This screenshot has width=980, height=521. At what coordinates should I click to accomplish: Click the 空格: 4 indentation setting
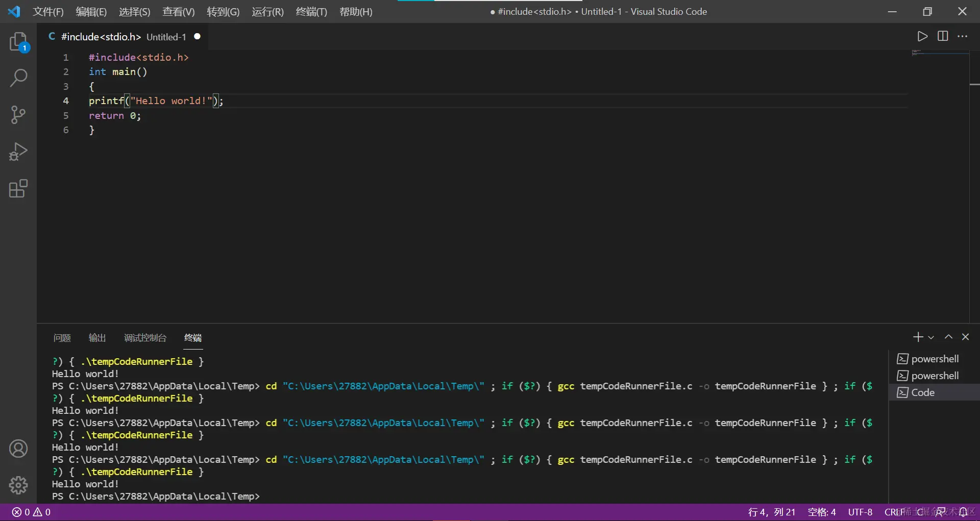[822, 512]
